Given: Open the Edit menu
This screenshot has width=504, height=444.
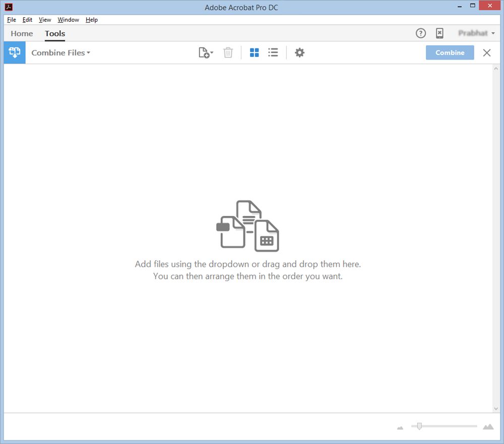Looking at the screenshot, I should tap(27, 20).
